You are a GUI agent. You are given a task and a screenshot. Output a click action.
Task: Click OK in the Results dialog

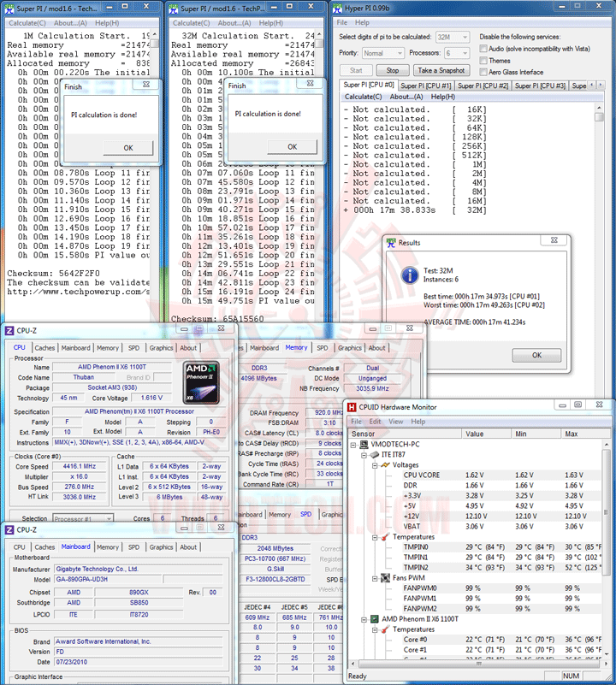tap(536, 355)
